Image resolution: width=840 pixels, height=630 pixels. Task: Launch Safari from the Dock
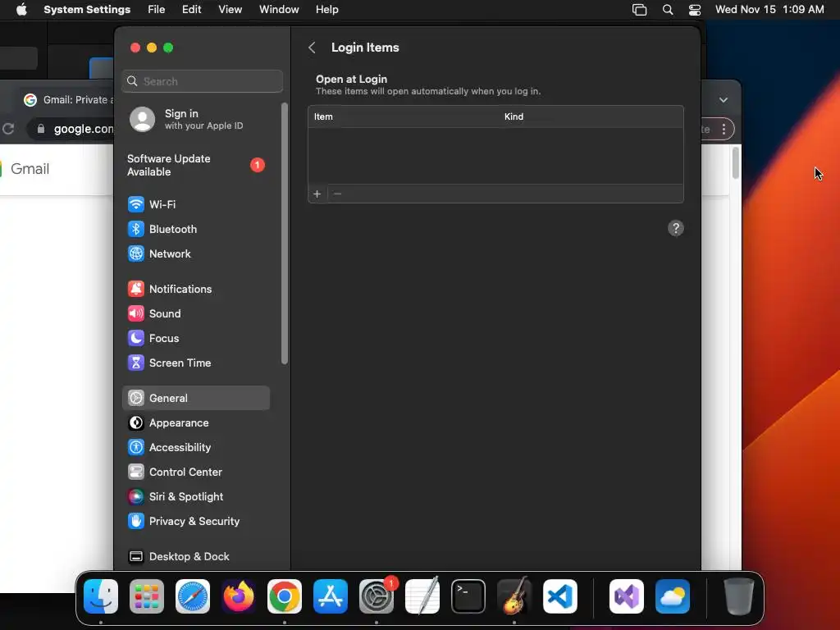[193, 596]
